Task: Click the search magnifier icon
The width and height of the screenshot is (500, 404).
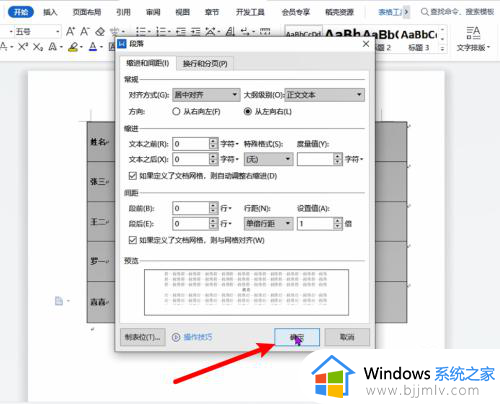Action: coord(424,12)
